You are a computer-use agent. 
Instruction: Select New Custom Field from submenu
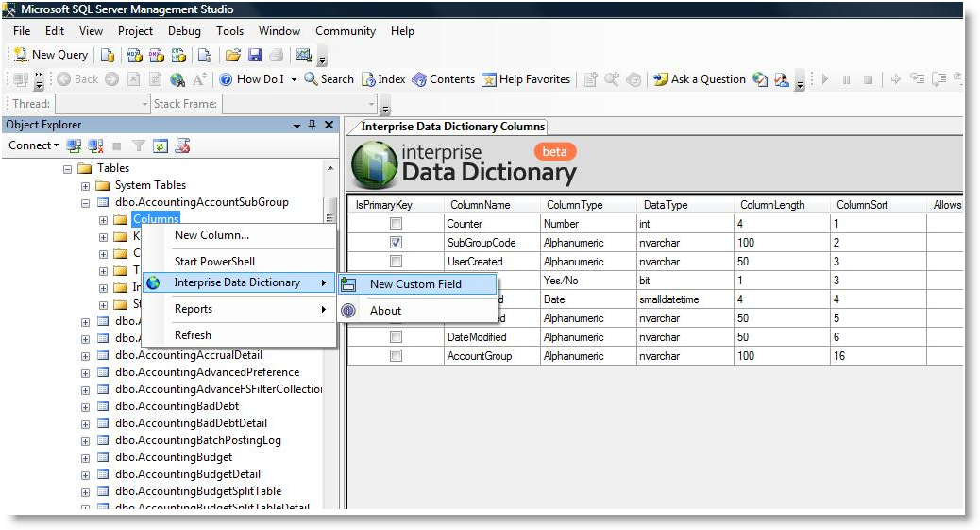[415, 284]
